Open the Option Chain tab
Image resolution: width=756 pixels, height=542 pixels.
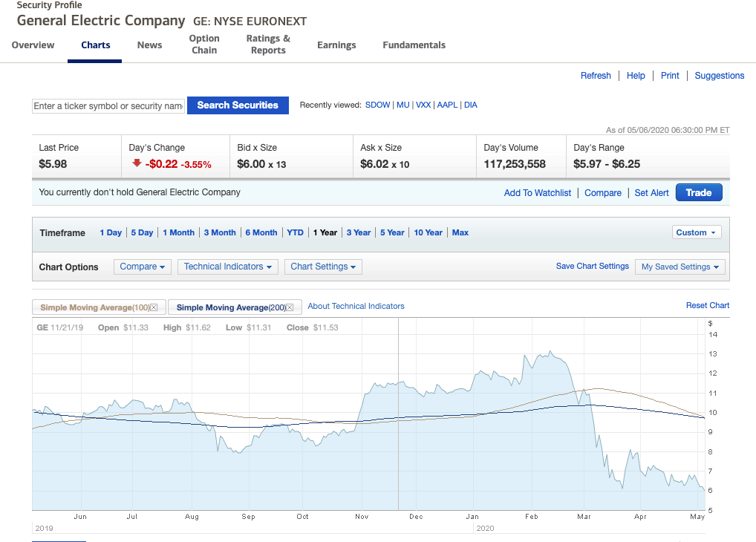204,45
